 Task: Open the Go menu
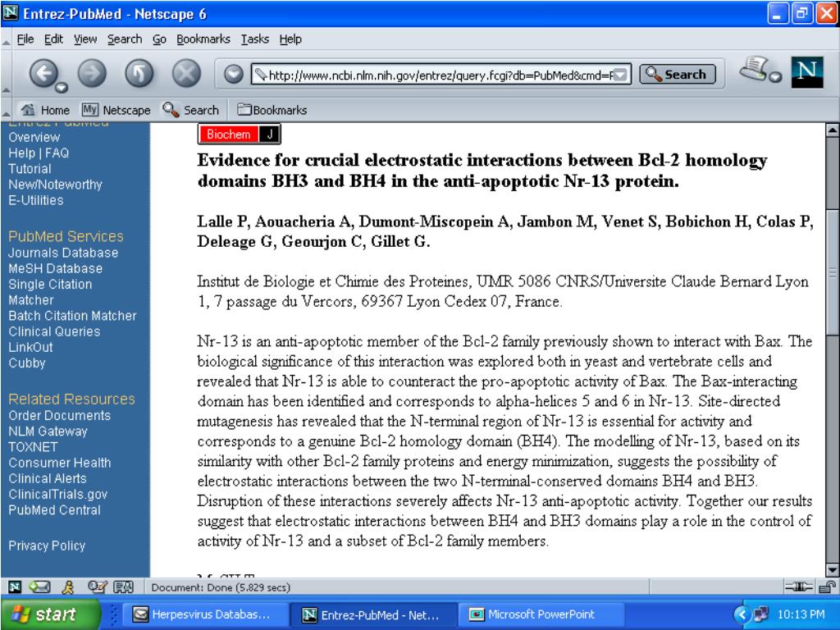(x=159, y=39)
